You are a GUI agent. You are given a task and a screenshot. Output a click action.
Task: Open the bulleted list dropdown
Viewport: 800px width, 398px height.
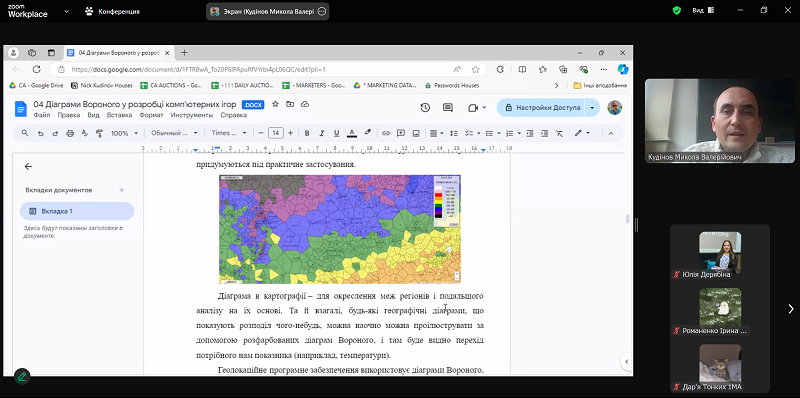492,133
